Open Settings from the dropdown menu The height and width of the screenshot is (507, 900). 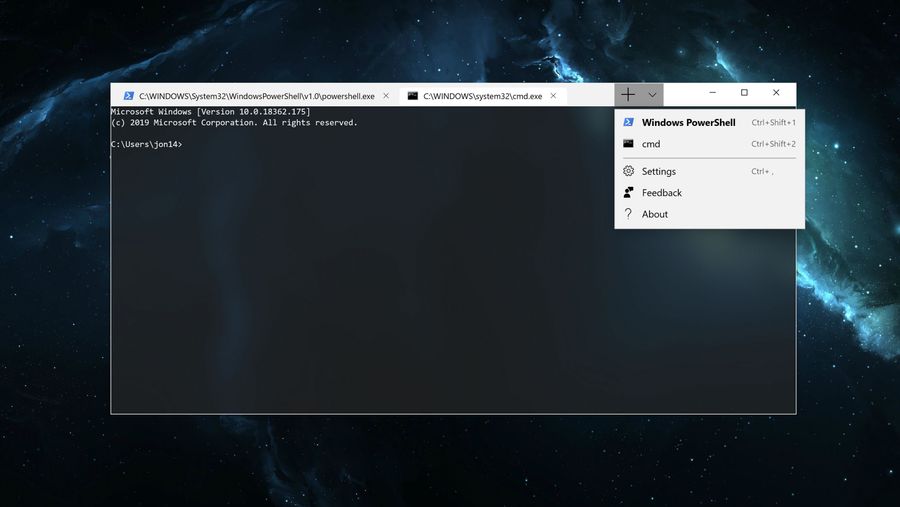(709, 171)
